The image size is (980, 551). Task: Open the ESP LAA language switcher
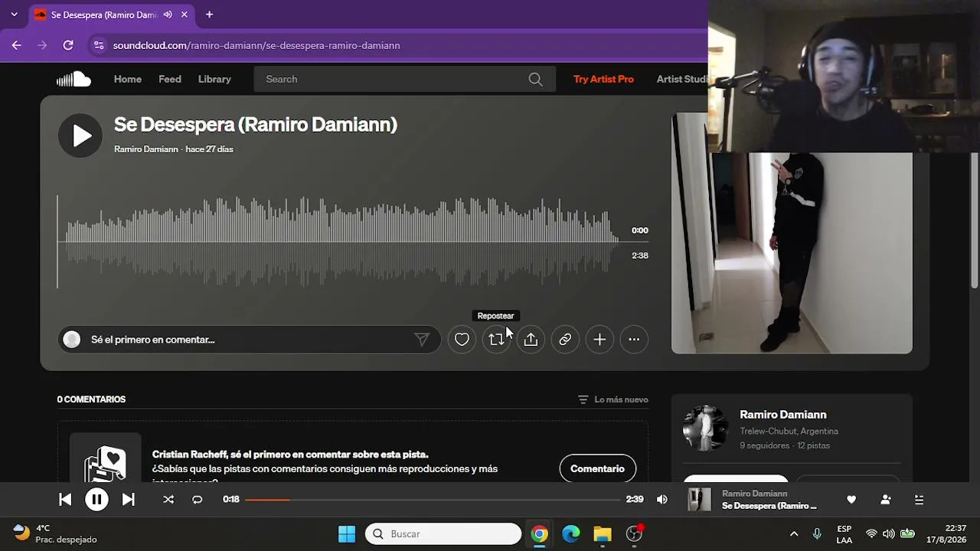(844, 533)
